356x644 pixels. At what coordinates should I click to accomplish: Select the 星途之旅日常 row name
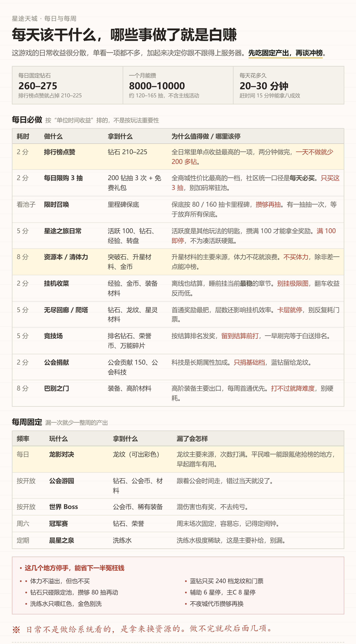point(63,231)
